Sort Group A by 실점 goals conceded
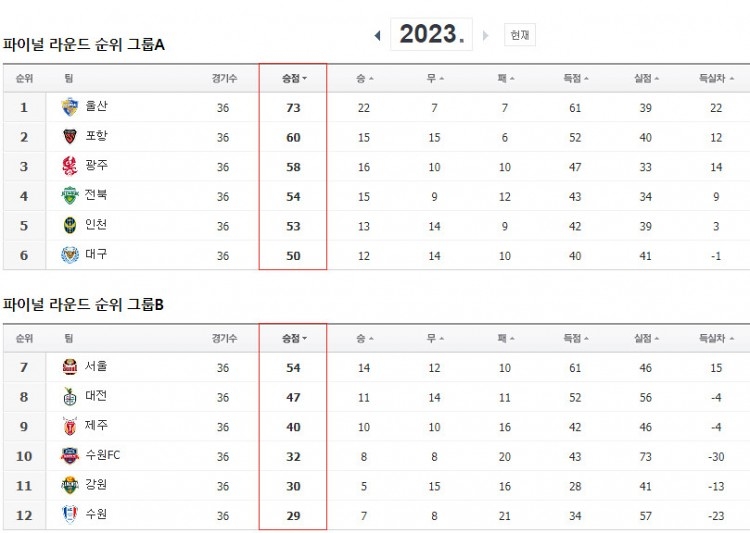 coord(646,78)
